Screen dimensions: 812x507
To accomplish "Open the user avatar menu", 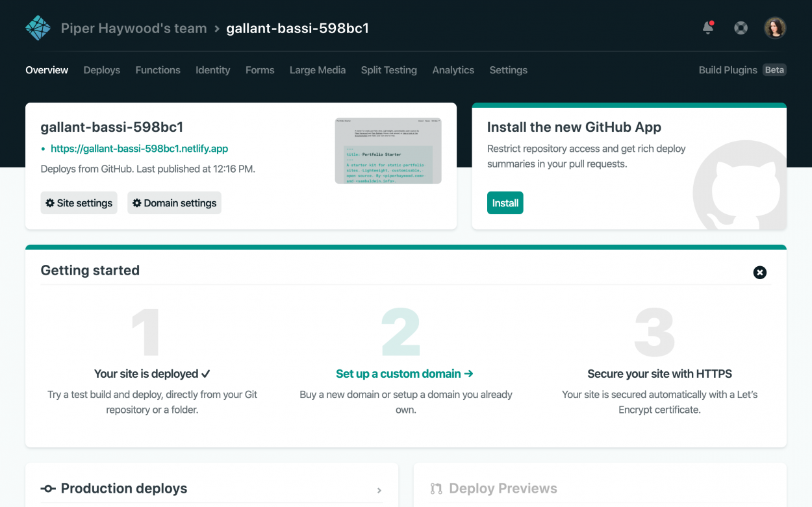I will tap(775, 28).
